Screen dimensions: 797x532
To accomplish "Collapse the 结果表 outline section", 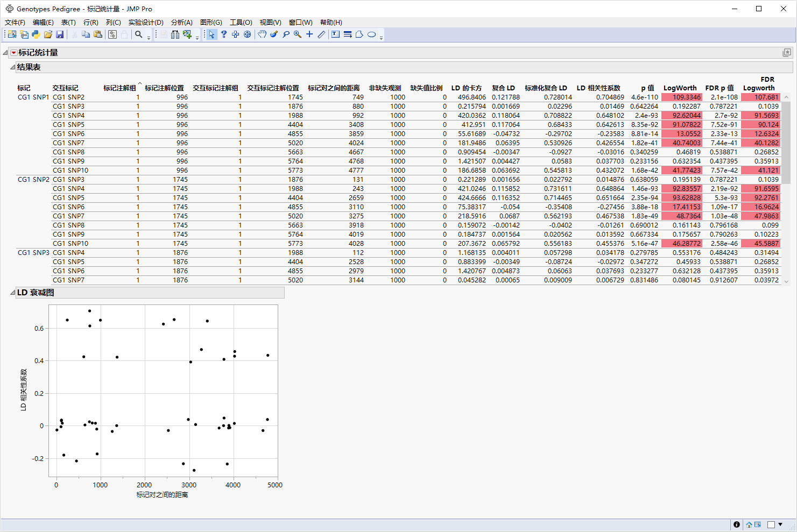I will coord(13,67).
